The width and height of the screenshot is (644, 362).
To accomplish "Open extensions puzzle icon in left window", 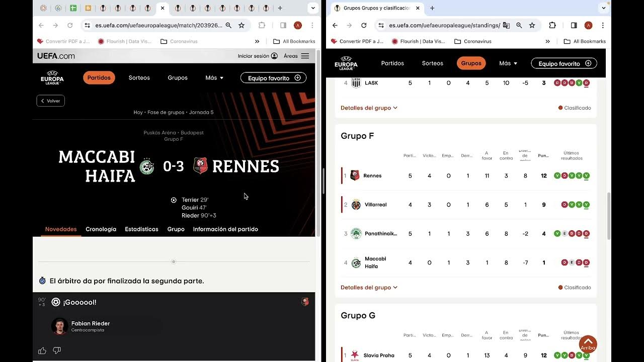I will 262,25.
